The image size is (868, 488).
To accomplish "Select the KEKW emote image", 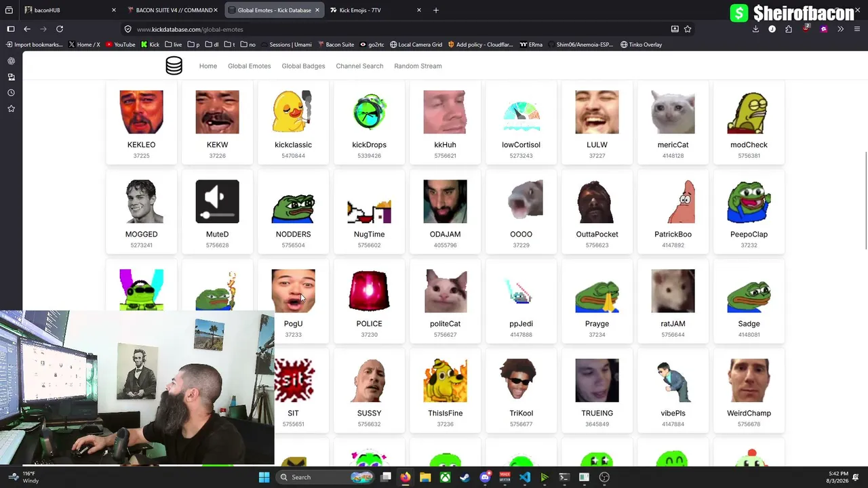I will pyautogui.click(x=217, y=112).
